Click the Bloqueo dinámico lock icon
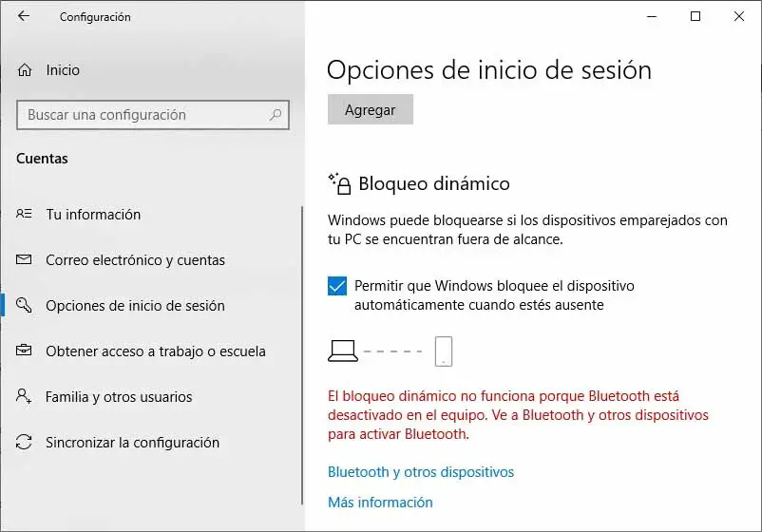This screenshot has width=762, height=532. (338, 183)
